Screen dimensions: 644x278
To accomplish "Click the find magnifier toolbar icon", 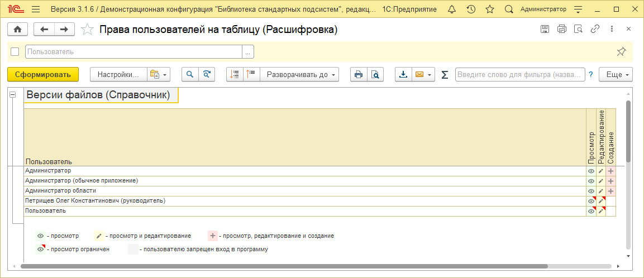I will tap(190, 75).
